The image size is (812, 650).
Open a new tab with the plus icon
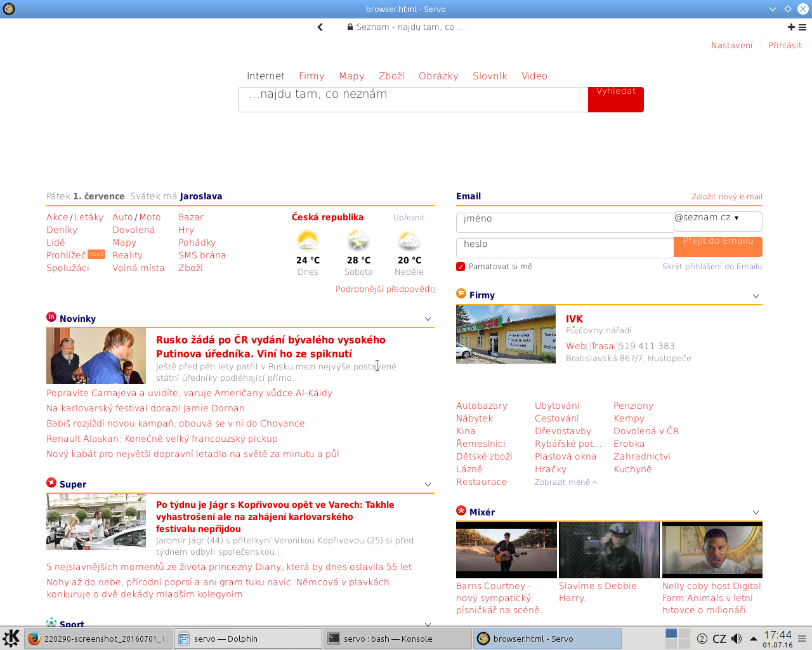click(x=791, y=27)
